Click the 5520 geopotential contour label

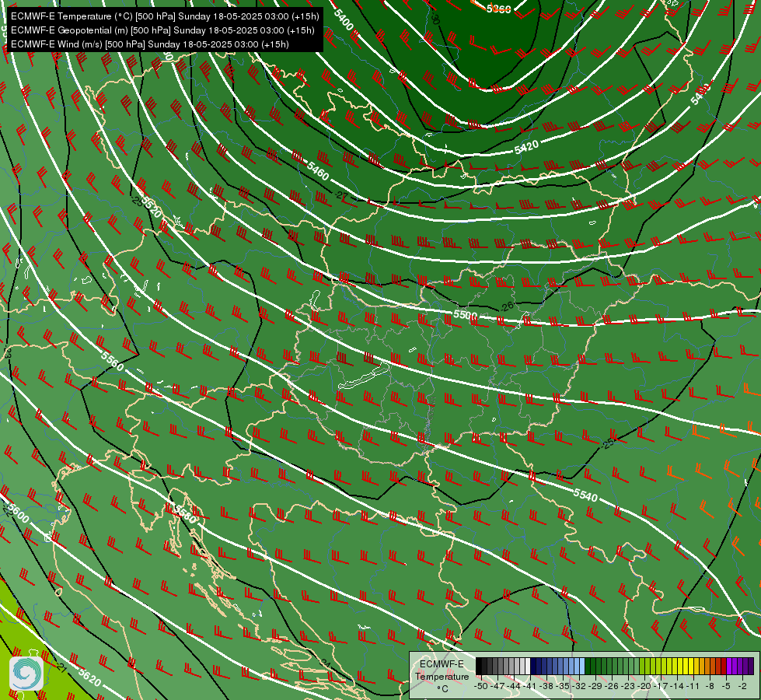(x=151, y=208)
